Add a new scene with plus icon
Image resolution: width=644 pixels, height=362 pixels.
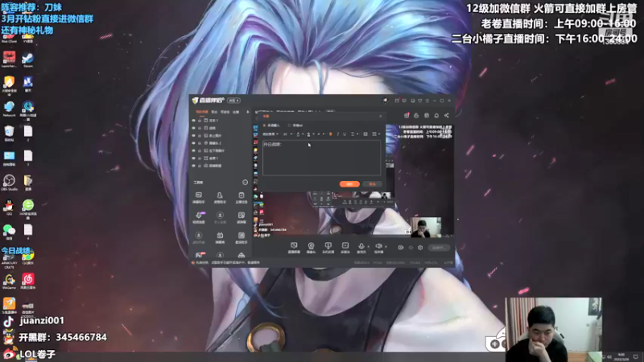coord(248,112)
